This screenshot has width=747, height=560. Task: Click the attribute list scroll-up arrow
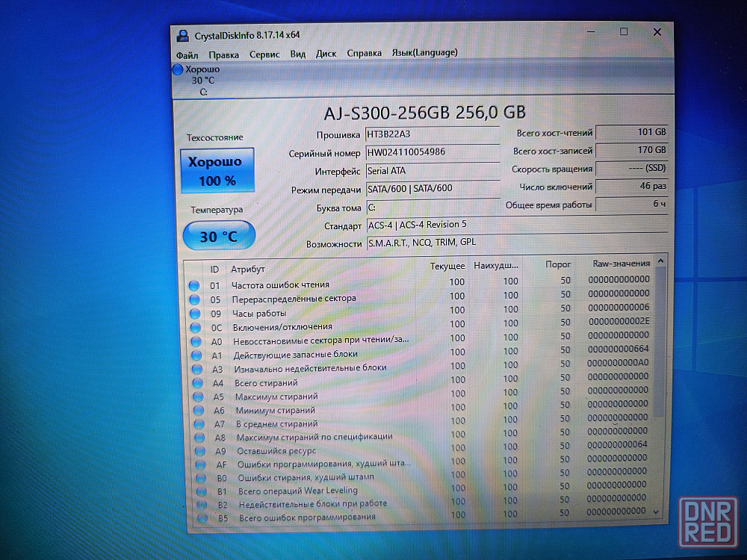point(660,261)
